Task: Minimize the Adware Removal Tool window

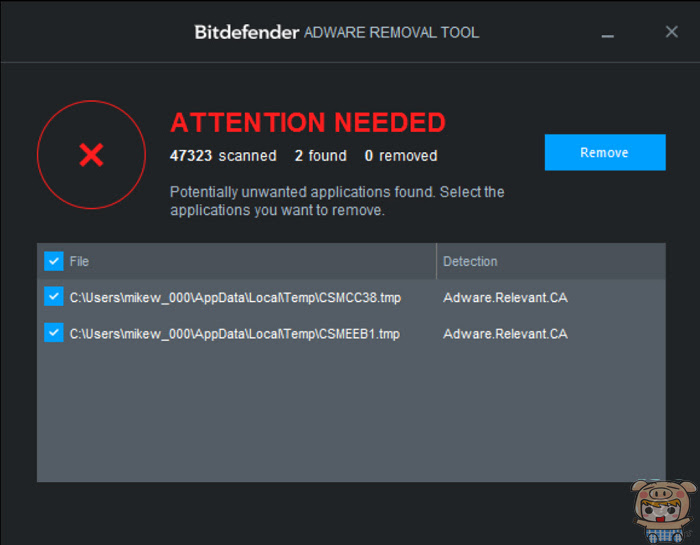Action: coord(608,35)
